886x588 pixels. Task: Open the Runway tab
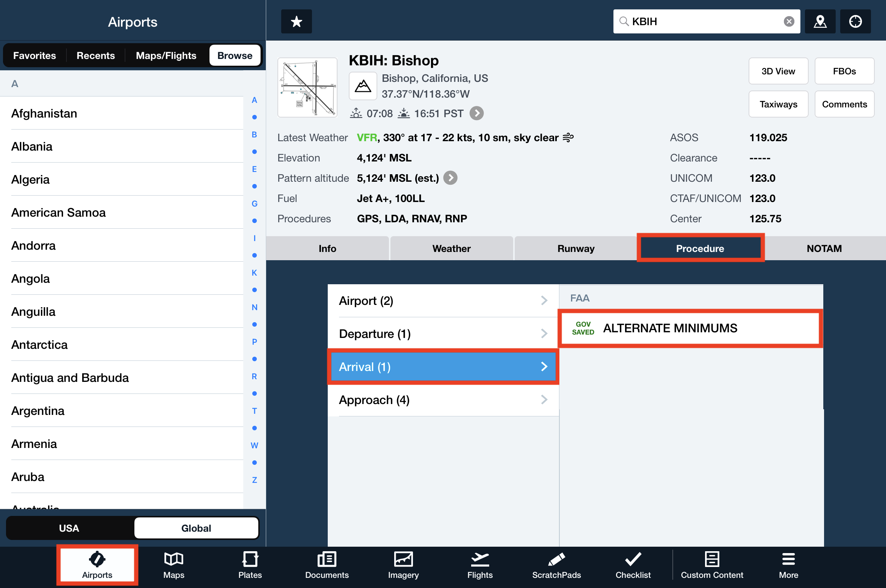click(576, 249)
